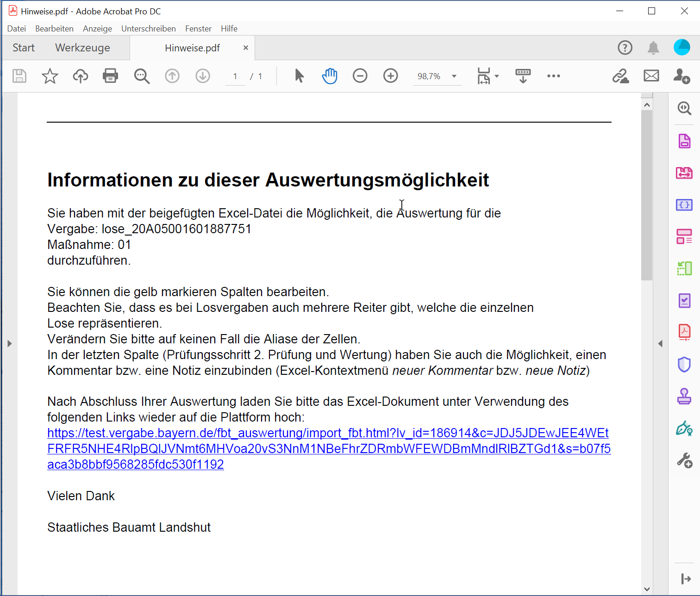Click the vertical scrollbar thumb
700x596 pixels.
pos(647,195)
